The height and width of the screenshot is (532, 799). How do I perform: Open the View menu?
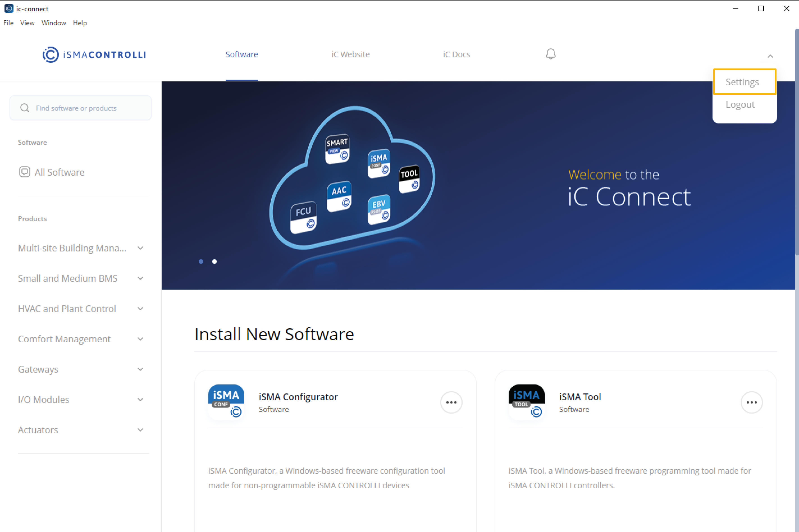click(27, 23)
